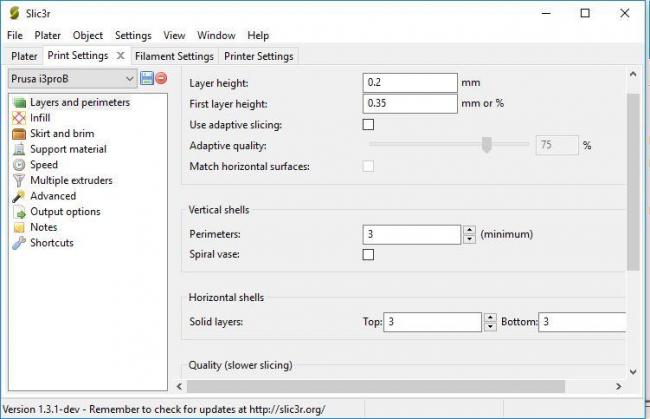The height and width of the screenshot is (419, 650).
Task: Open Multiple extruders settings
Action: [x=70, y=180]
